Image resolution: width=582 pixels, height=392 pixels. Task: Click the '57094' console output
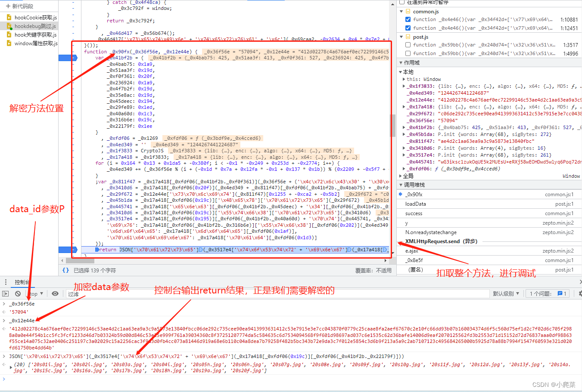pos(19,312)
